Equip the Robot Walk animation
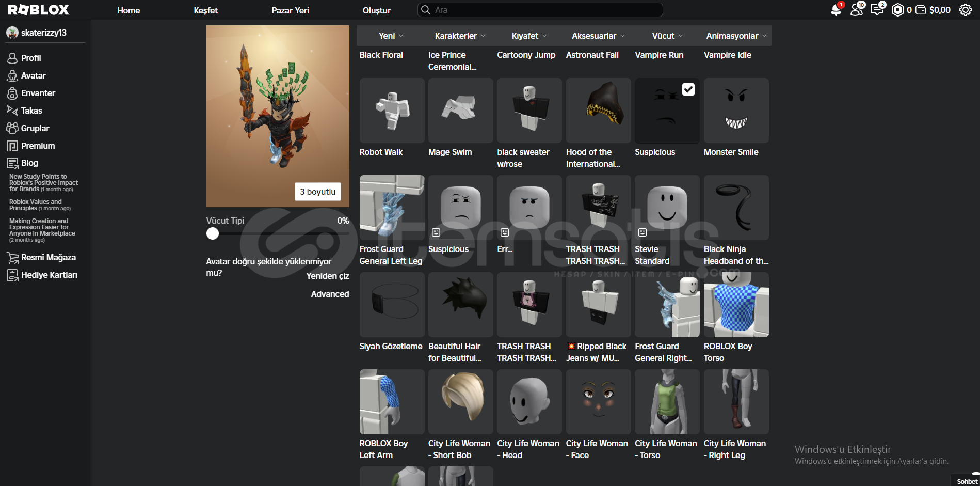Image resolution: width=980 pixels, height=486 pixels. [x=392, y=111]
